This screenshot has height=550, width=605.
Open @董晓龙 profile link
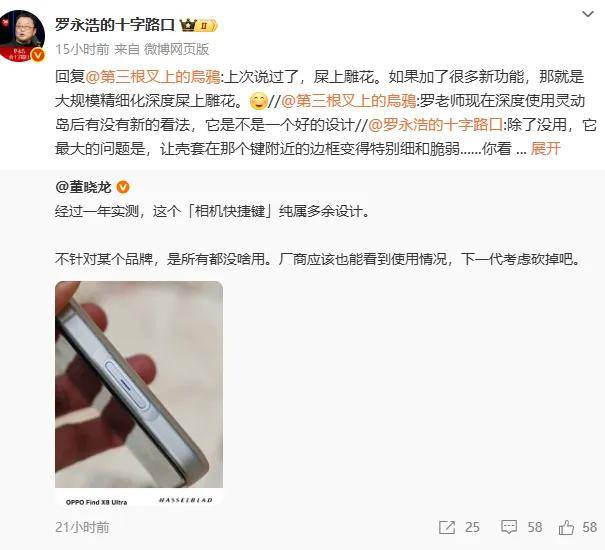tap(83, 187)
